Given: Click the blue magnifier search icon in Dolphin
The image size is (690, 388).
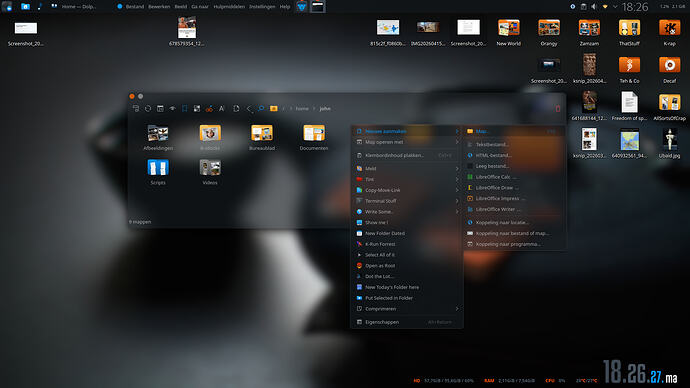Looking at the screenshot, I should pyautogui.click(x=261, y=109).
